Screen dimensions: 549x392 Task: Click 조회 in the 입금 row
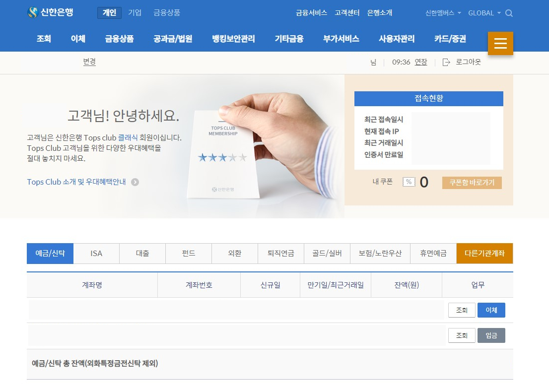(462, 335)
